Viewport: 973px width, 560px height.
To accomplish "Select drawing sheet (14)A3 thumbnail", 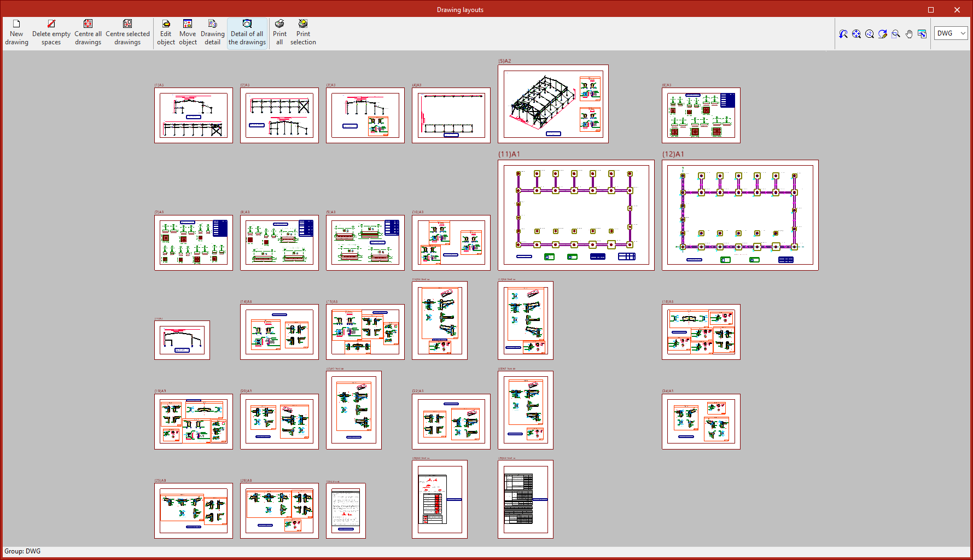I will click(279, 332).
